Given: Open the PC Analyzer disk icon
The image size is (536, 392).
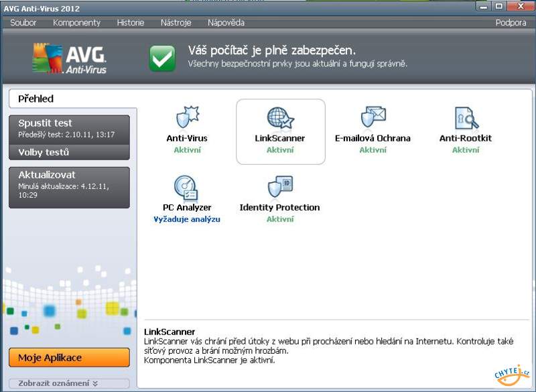Looking at the screenshot, I should (186, 187).
